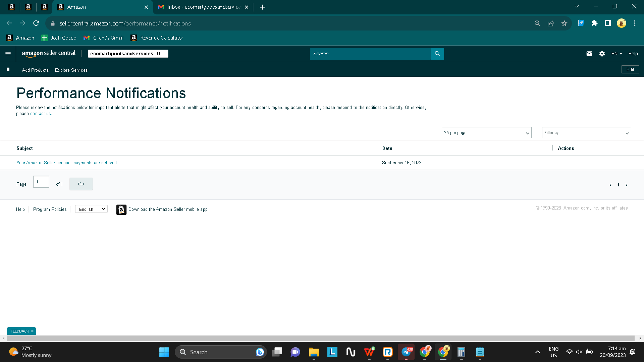This screenshot has width=644, height=362.
Task: Open Windows Start menu
Action: click(164, 352)
